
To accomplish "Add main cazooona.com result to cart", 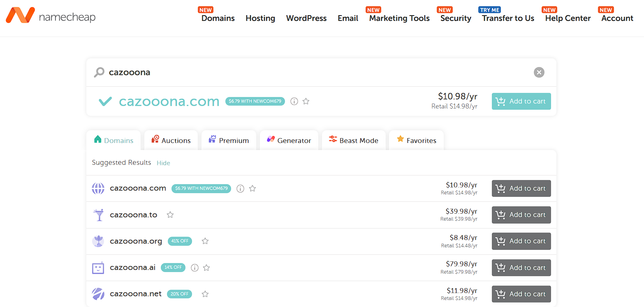I will pos(521,101).
